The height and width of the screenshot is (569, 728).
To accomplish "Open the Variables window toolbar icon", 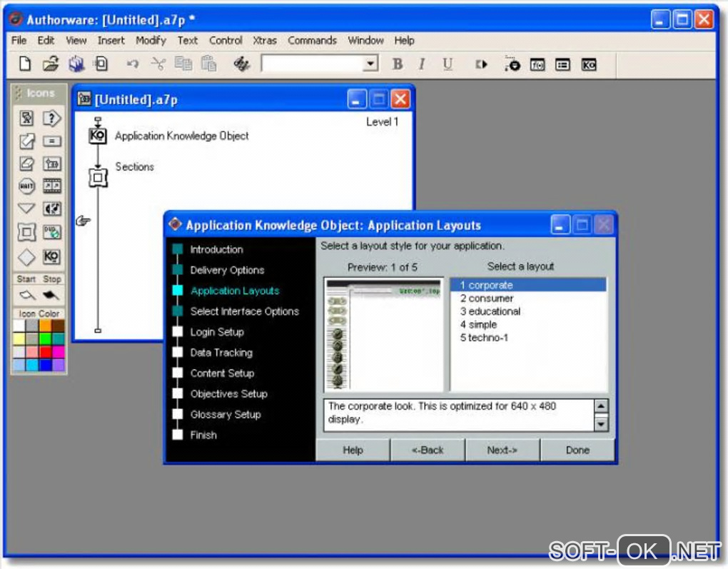I will (562, 64).
